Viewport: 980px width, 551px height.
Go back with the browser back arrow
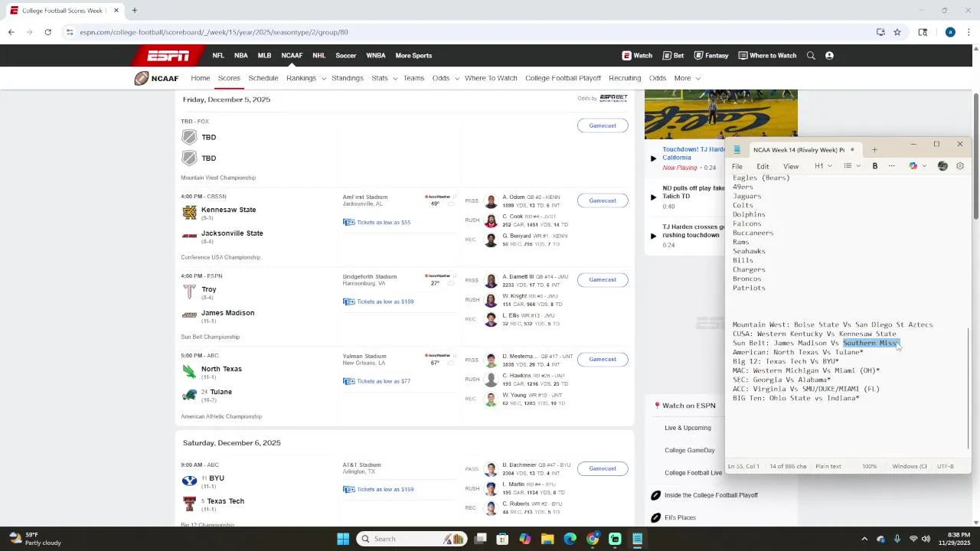pos(11,32)
